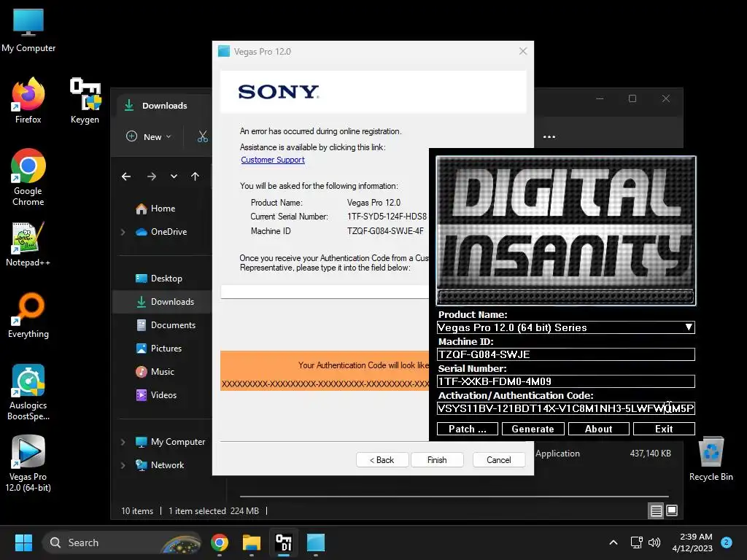Screen dimensions: 747x560
Task: Open Documents in the navigation pane
Action: [166, 325]
